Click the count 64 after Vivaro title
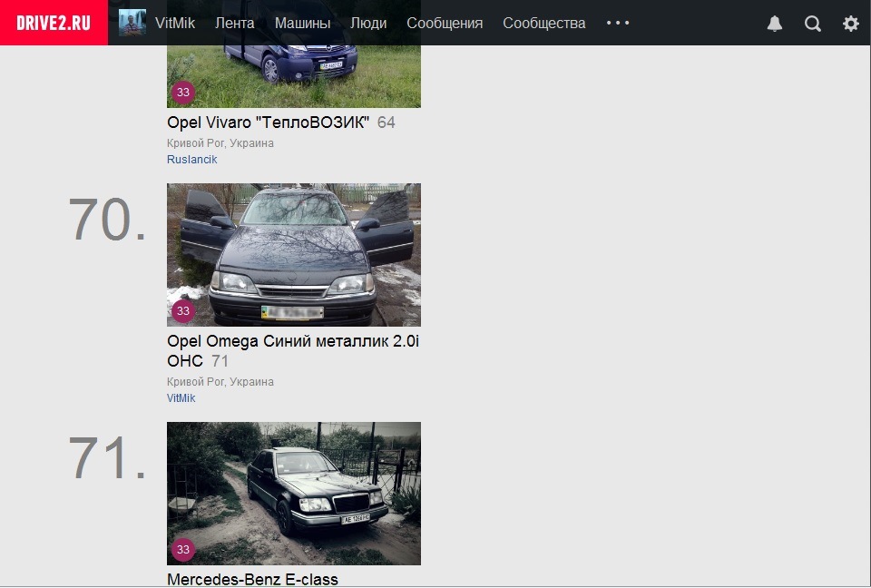871x588 pixels. (387, 122)
